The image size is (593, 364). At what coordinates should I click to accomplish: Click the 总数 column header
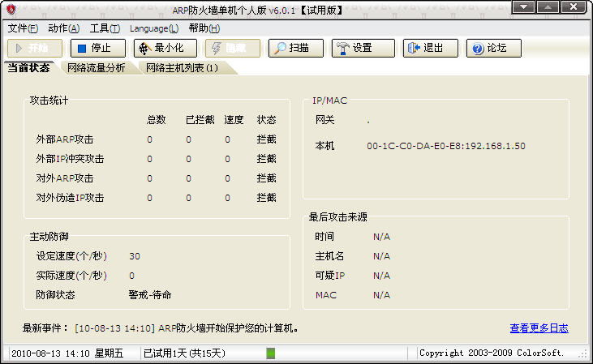click(157, 120)
